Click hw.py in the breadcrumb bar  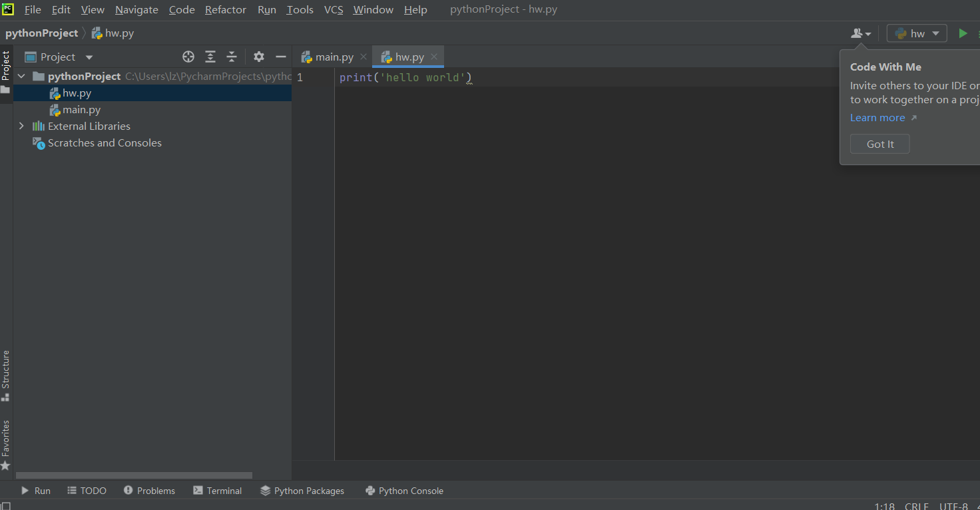point(113,33)
